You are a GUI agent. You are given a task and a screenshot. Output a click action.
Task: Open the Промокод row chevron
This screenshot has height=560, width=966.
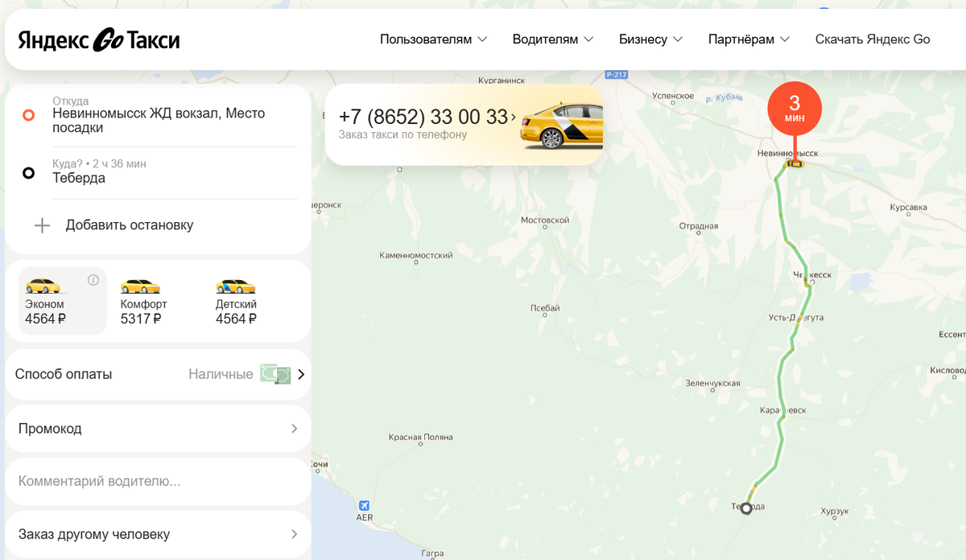(295, 429)
